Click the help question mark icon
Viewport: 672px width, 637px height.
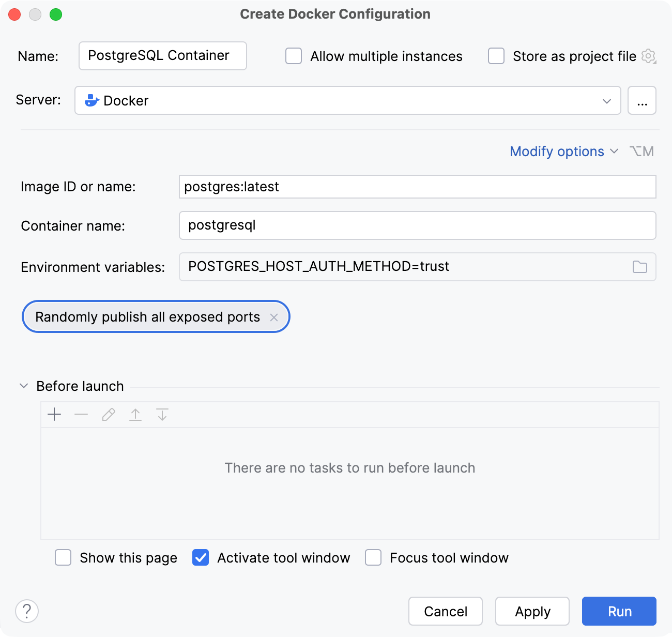27,611
